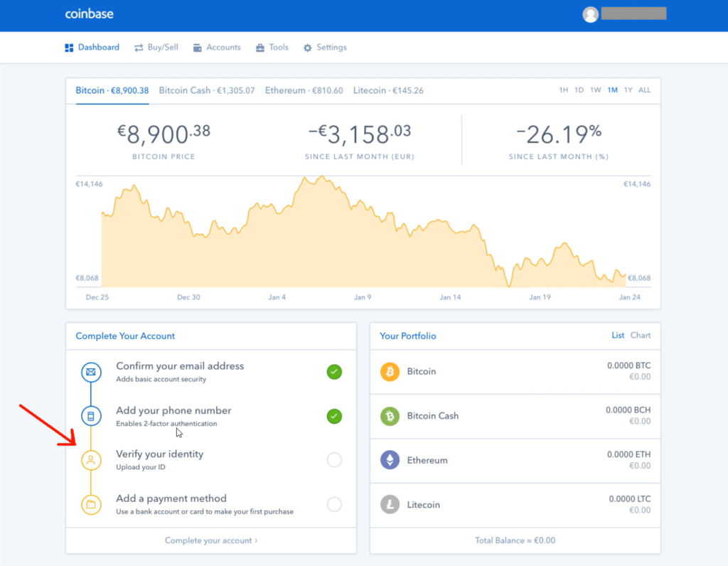Screen dimensions: 728x566
Task: Set chart range to 1W
Action: 595,90
